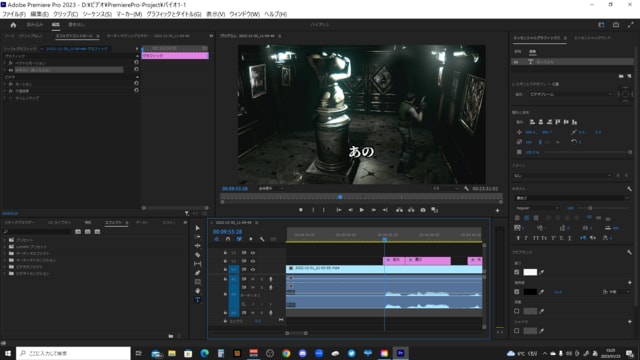The height and width of the screenshot is (360, 640).
Task: Click the Extract button in program monitor
Action: pos(411,210)
